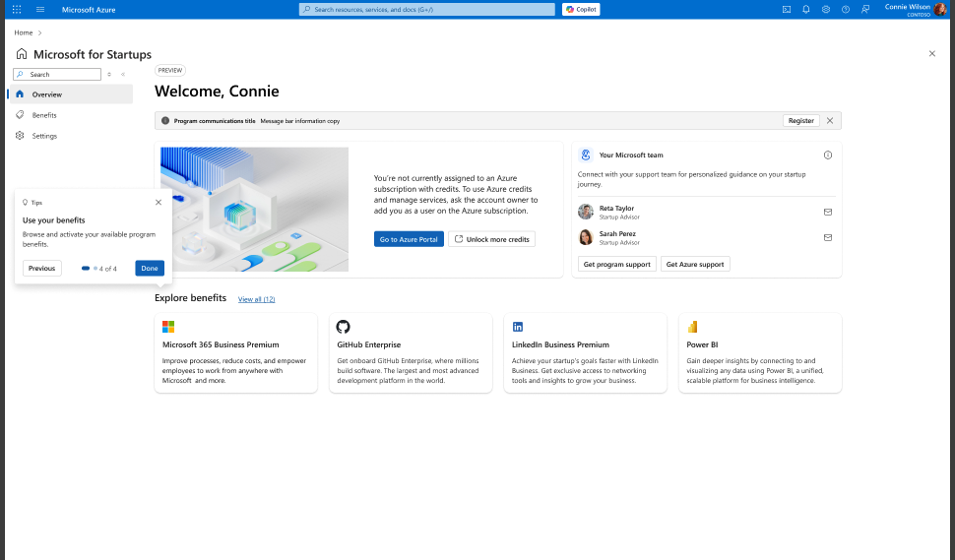Viewport: 955px width, 560px height.
Task: Email Reta Taylor via mail icon
Action: coord(828,212)
